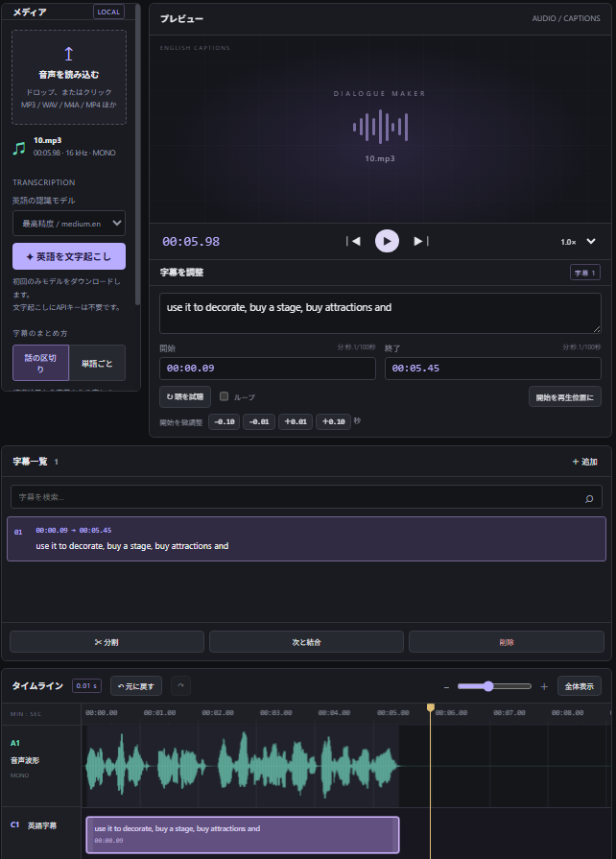The image size is (616, 859).
Task: Click the 00:02.00 mark on timeline ruler
Action: click(218, 713)
